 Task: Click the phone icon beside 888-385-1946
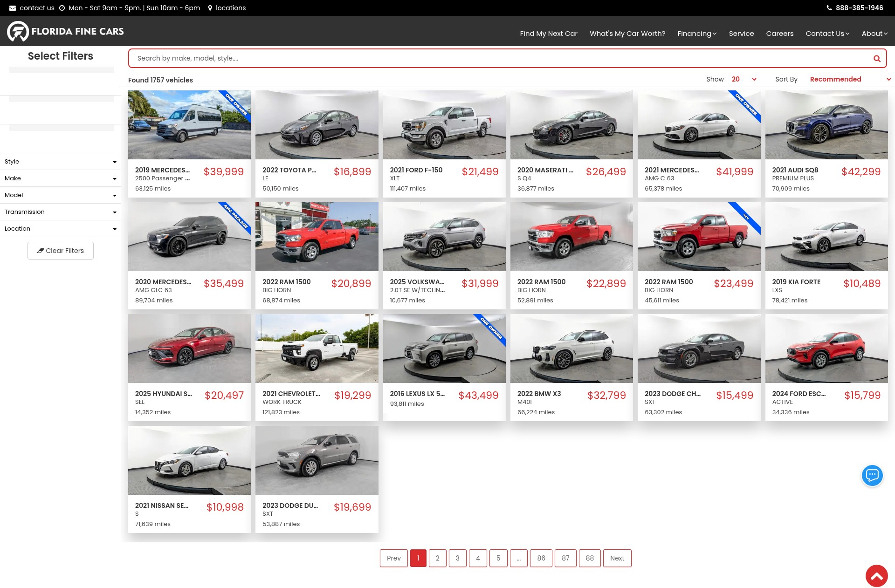click(829, 8)
